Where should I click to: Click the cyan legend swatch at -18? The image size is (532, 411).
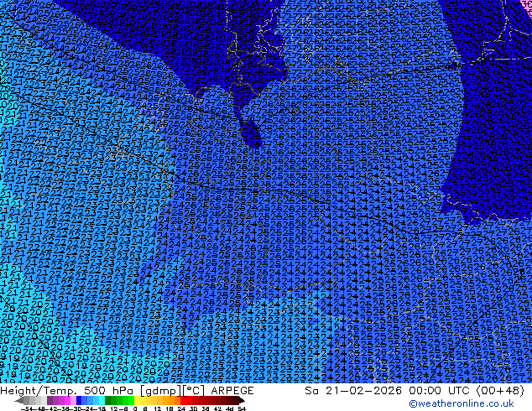point(102,400)
